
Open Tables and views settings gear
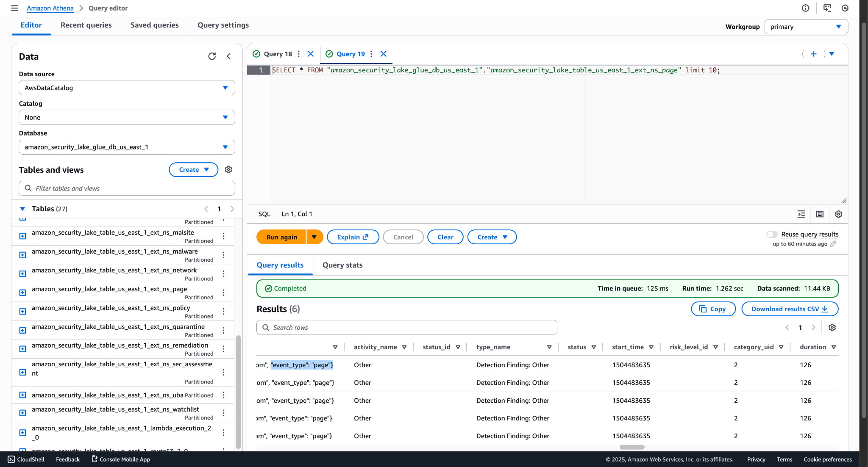point(228,169)
